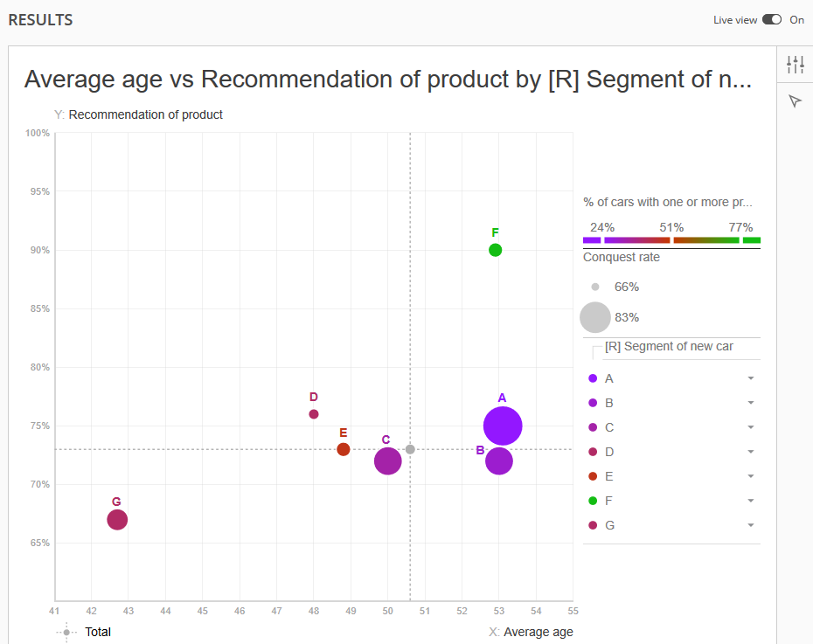Click the [R] Segment of new car header

(x=669, y=346)
